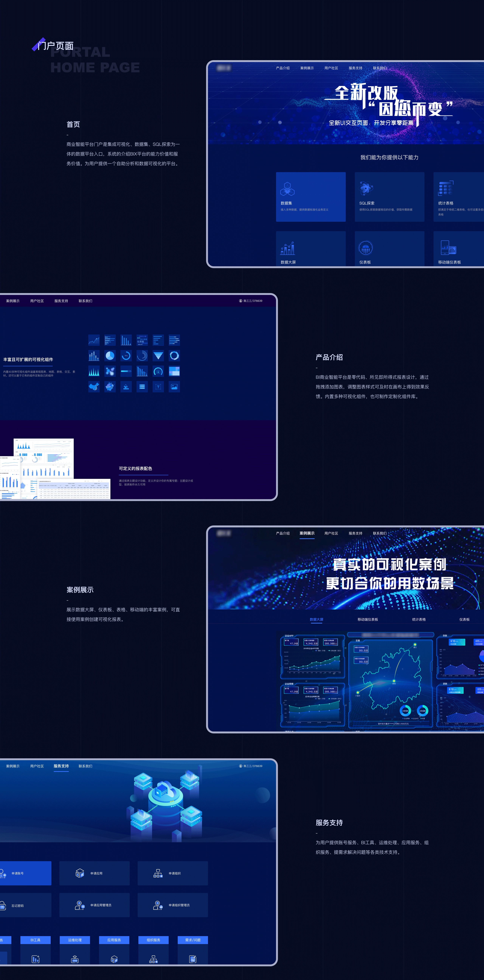Click the China map component icon

(94, 387)
